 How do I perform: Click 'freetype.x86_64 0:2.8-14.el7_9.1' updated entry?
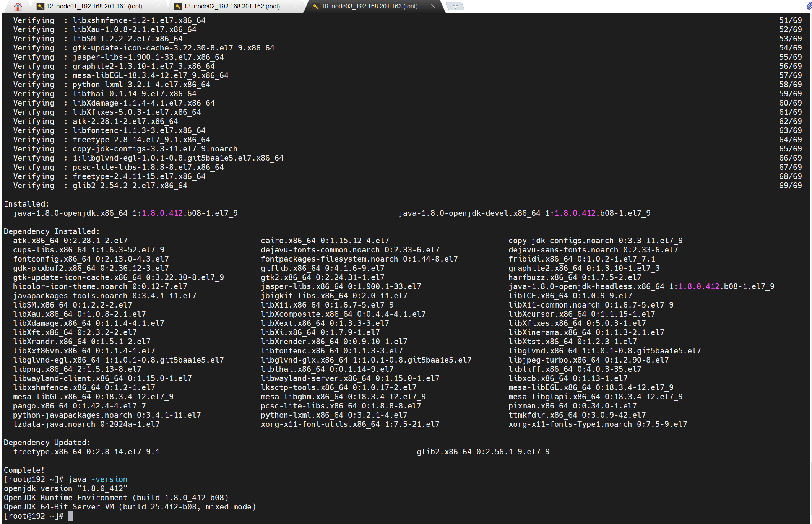pyautogui.click(x=86, y=452)
